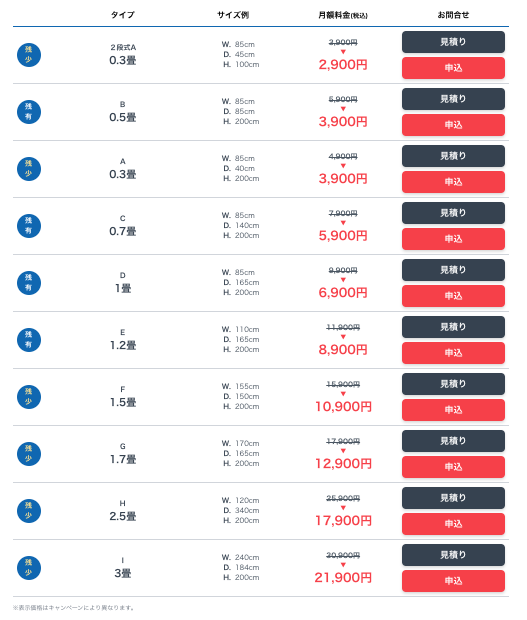Click the 残有 badge for type D 1畳

click(x=29, y=283)
